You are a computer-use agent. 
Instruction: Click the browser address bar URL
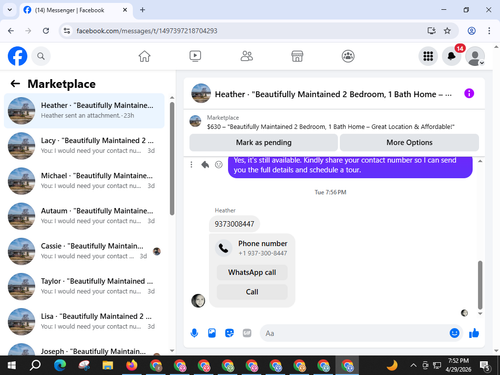pyautogui.click(x=147, y=31)
